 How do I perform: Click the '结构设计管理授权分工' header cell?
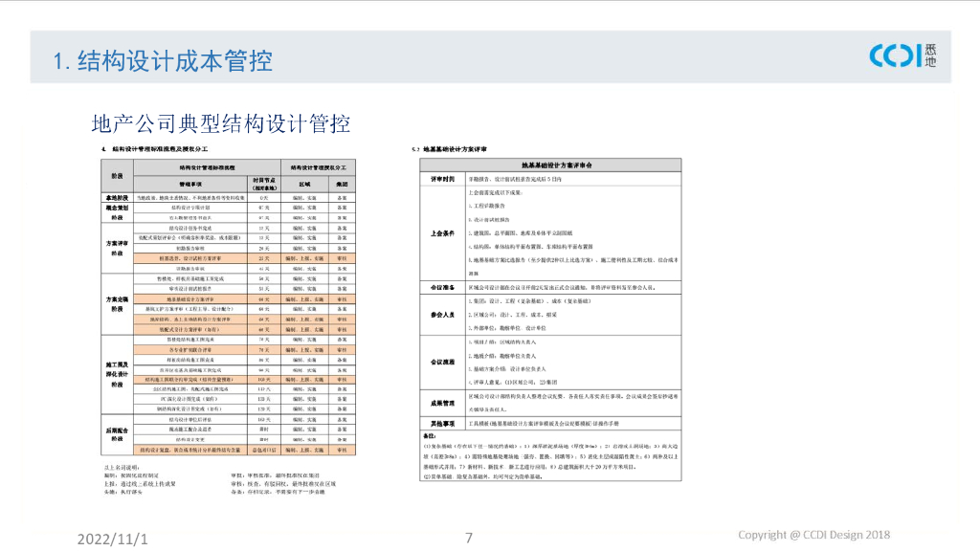pyautogui.click(x=318, y=167)
